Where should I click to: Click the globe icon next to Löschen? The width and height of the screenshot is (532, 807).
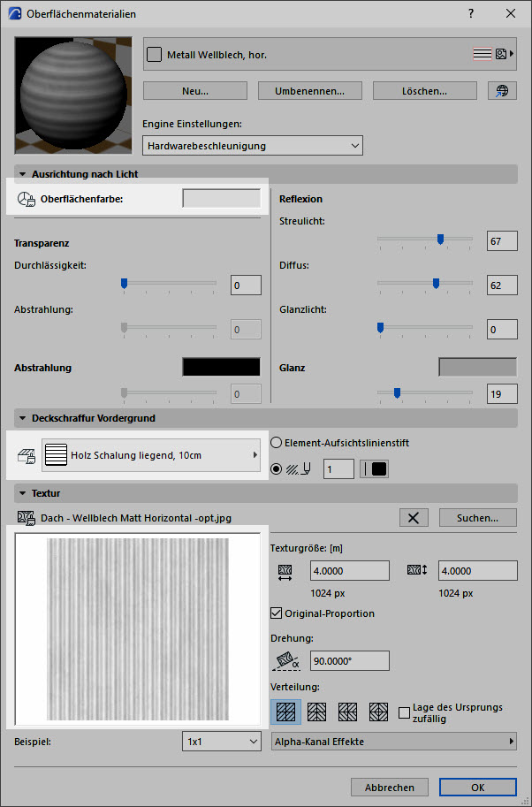click(501, 91)
